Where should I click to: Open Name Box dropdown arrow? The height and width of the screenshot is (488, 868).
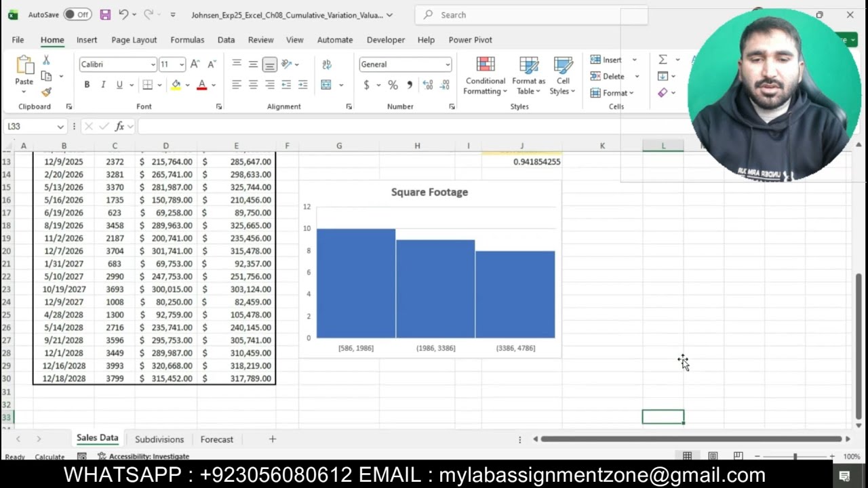(x=60, y=126)
